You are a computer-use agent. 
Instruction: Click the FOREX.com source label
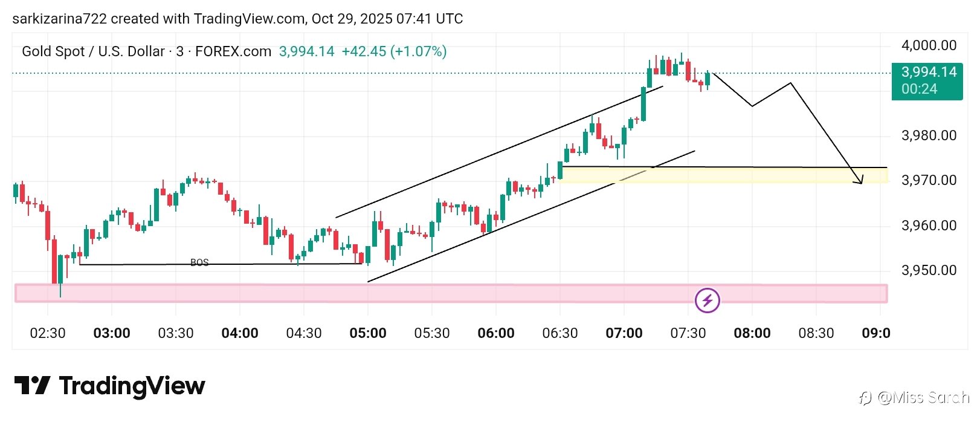click(x=233, y=51)
